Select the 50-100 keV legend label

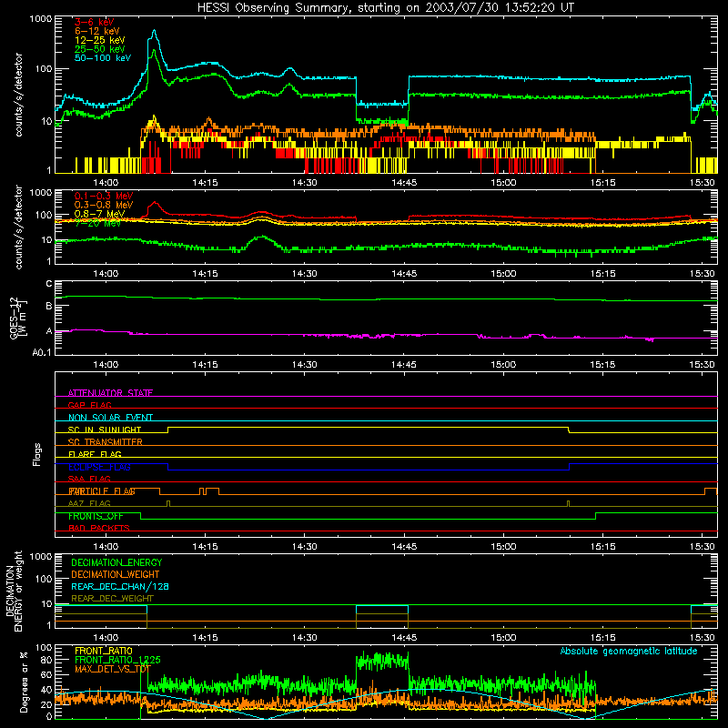(103, 58)
